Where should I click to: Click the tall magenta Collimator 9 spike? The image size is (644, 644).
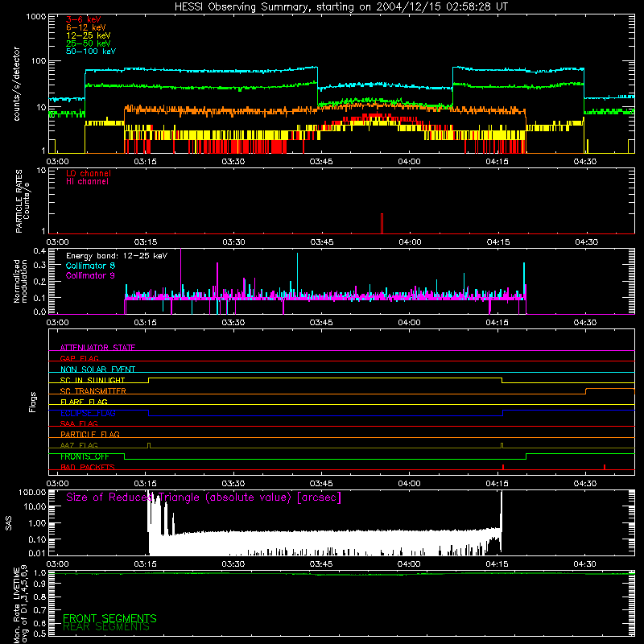(x=180, y=271)
